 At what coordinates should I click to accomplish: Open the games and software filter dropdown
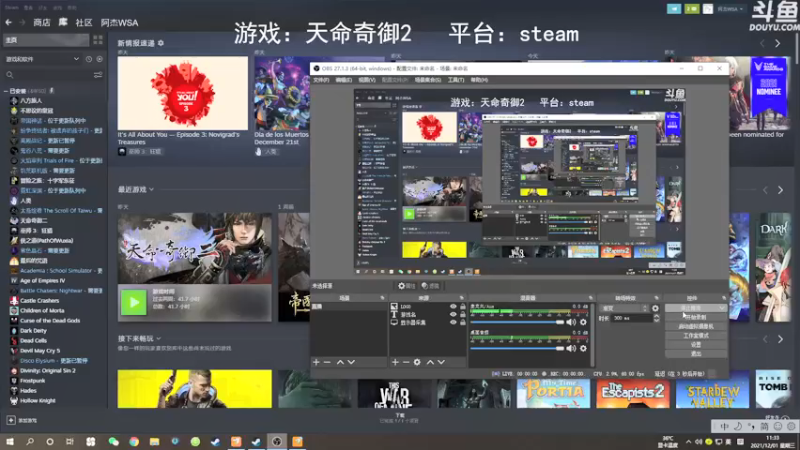pos(42,59)
